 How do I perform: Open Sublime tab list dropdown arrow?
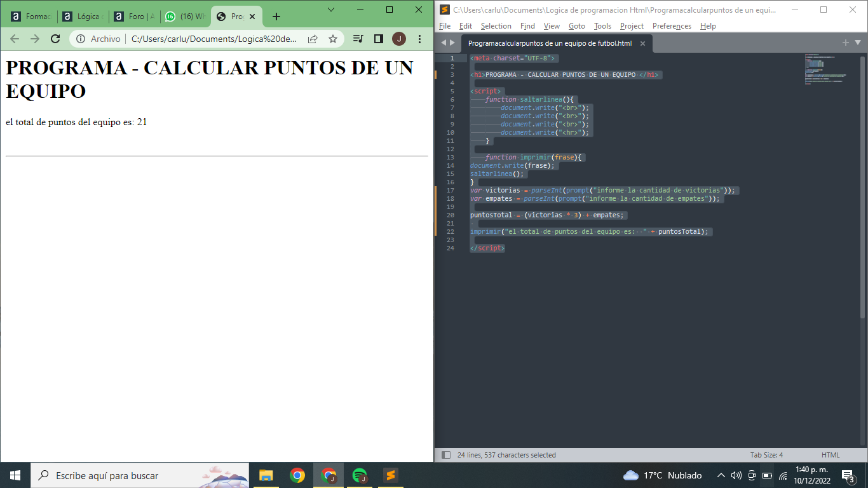pyautogui.click(x=858, y=43)
